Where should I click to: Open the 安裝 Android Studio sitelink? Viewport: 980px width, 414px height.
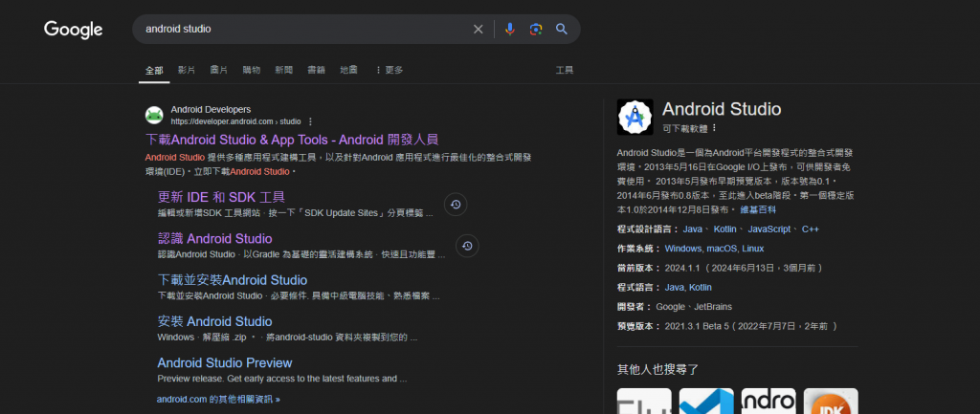pyautogui.click(x=215, y=321)
